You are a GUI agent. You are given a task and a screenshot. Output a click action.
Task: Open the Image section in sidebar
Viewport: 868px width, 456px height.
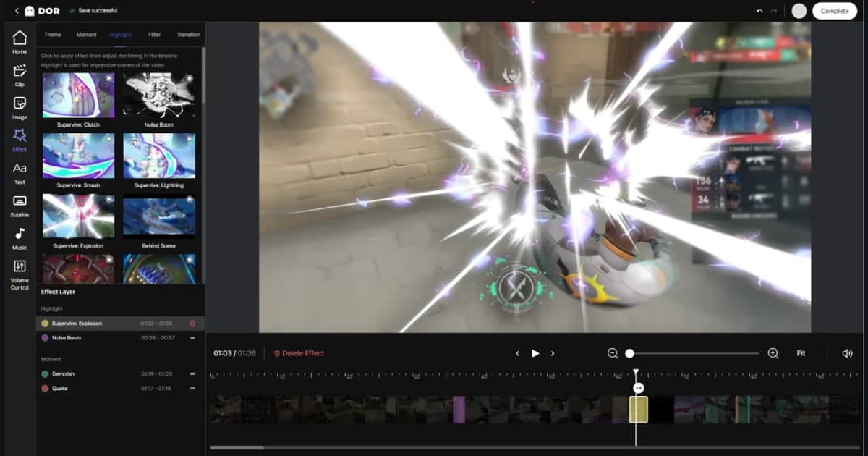coord(20,108)
